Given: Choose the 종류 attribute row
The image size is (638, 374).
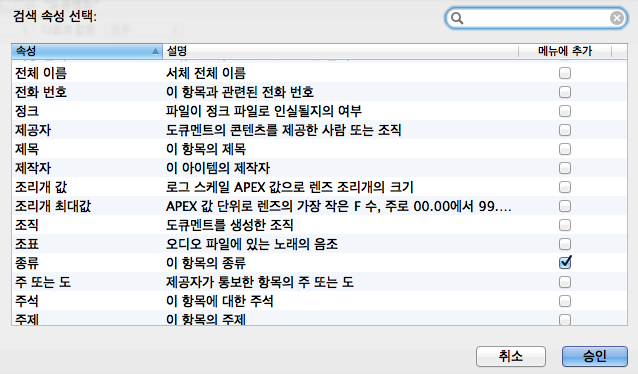Looking at the screenshot, I should tap(27, 263).
